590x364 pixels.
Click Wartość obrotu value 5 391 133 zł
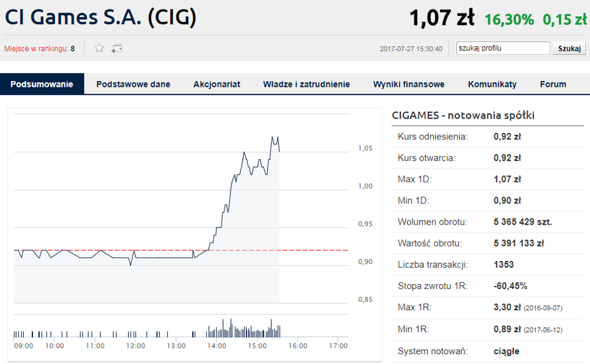[x=519, y=243]
